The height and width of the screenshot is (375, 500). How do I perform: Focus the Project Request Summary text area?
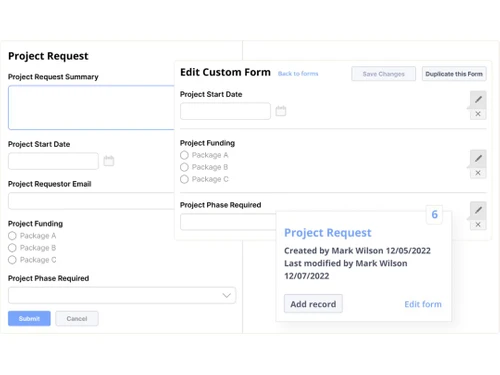tap(91, 107)
